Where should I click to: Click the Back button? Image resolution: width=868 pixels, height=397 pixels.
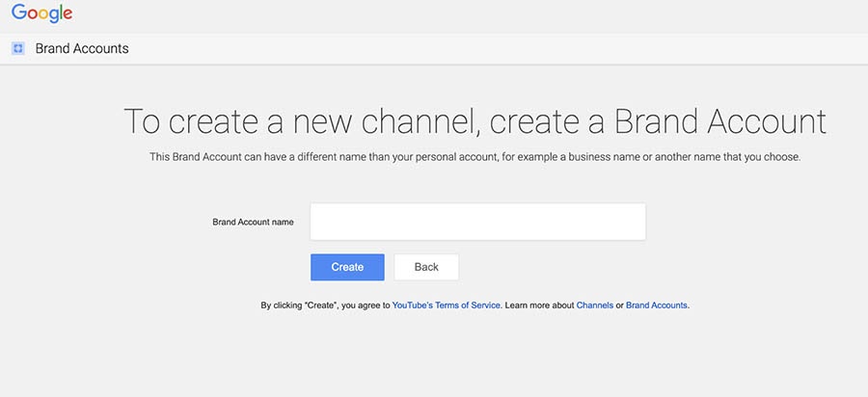(426, 267)
